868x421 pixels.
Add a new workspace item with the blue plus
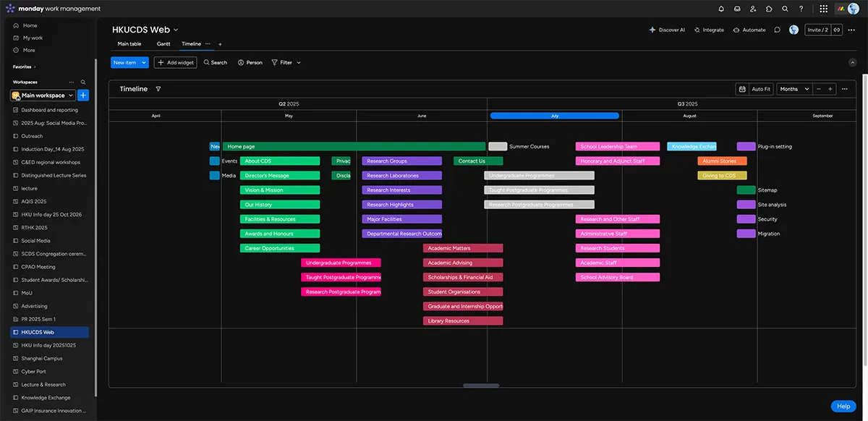(83, 95)
